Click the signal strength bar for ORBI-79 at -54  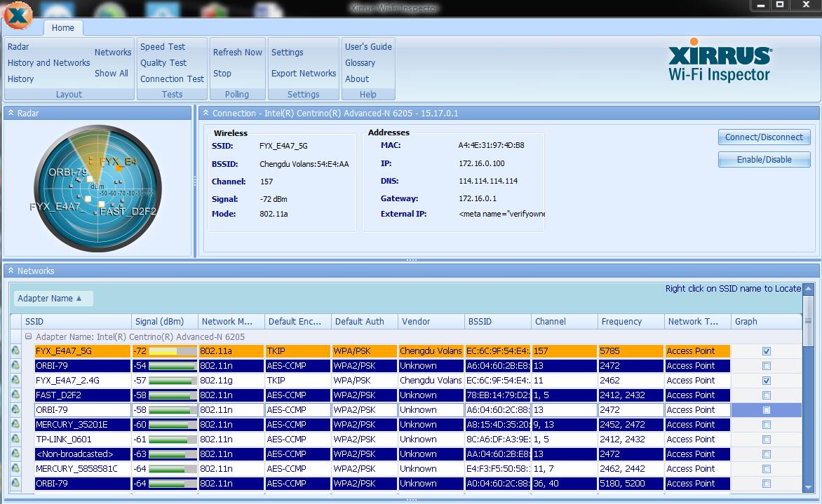[171, 366]
